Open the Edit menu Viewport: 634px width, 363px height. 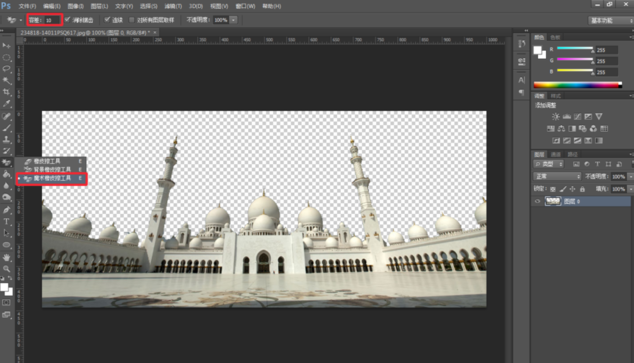52,6
